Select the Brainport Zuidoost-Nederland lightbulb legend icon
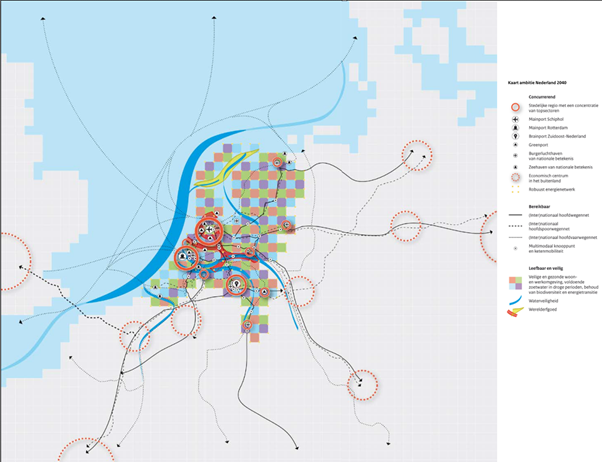The height and width of the screenshot is (462, 602). click(515, 136)
